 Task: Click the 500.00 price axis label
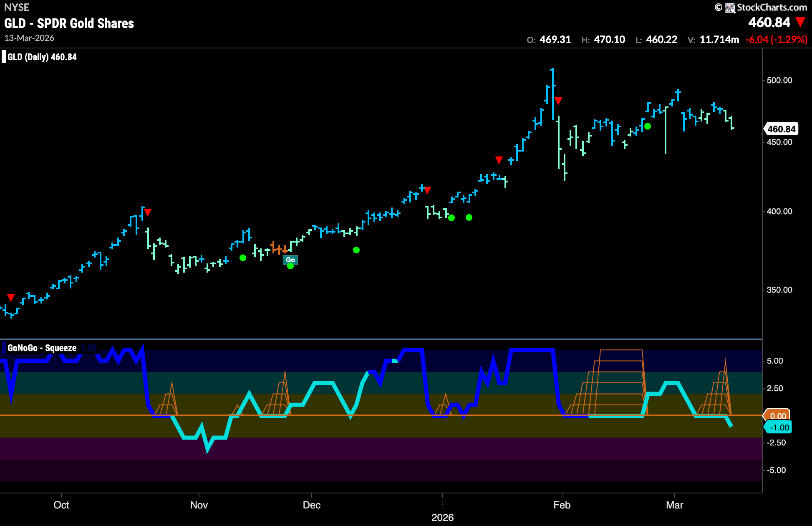779,80
